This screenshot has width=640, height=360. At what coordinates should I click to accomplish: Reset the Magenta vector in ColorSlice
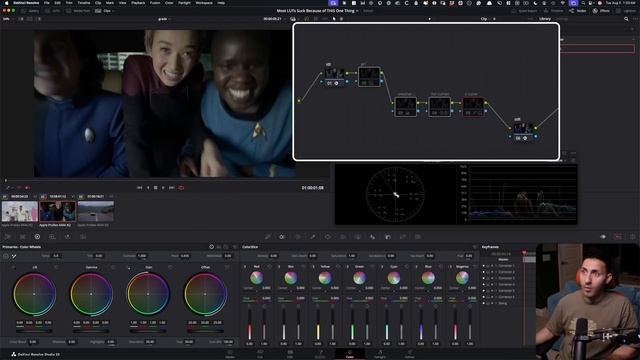475,267
